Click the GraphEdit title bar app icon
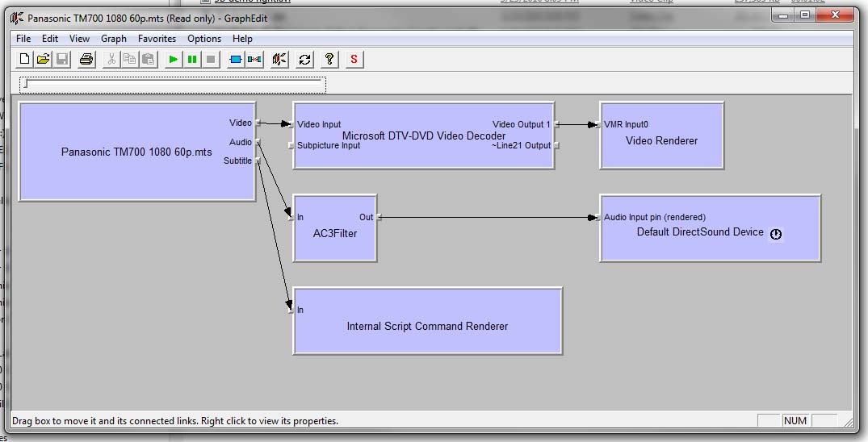The height and width of the screenshot is (442, 868). coord(17,19)
